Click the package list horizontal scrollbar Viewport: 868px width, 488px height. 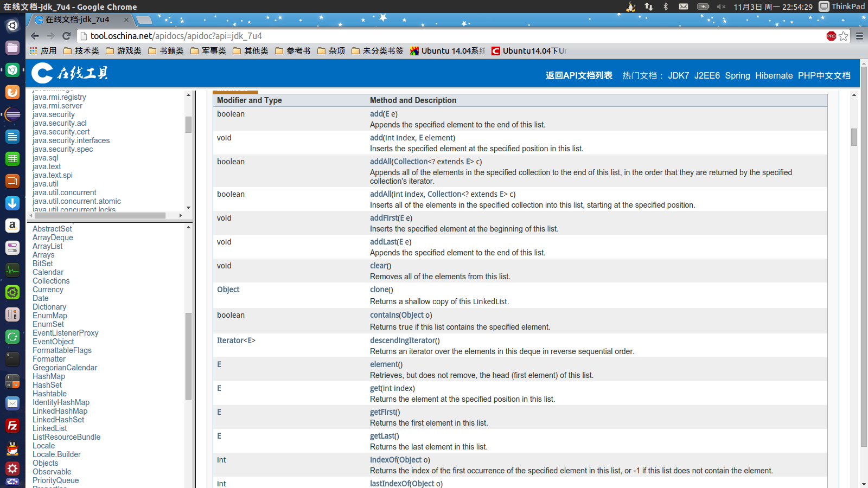(x=100, y=215)
